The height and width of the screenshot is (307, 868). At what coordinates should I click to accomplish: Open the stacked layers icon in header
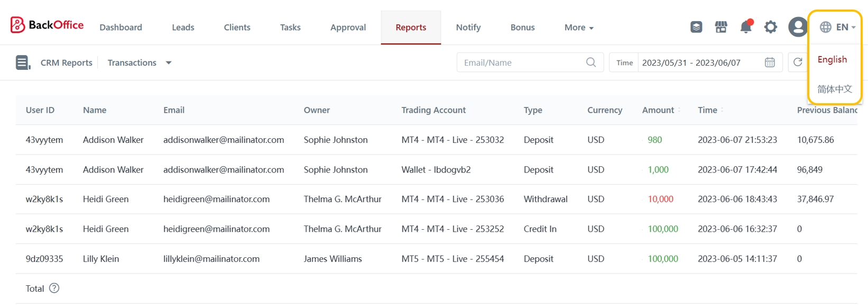[696, 27]
